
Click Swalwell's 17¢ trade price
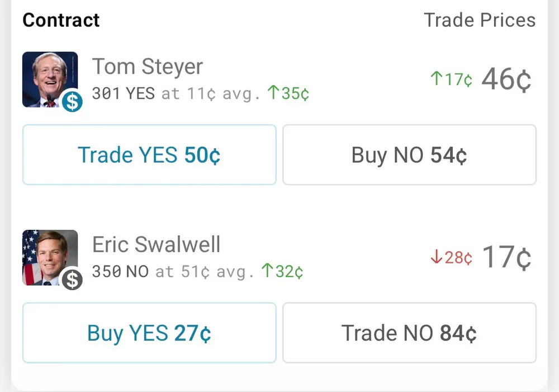point(506,257)
